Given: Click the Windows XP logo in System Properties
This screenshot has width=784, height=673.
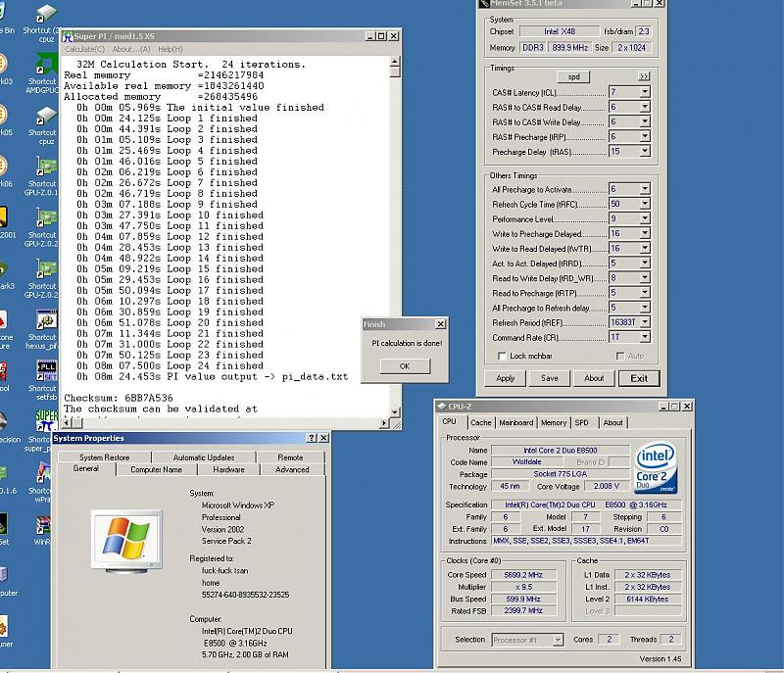Looking at the screenshot, I should click(x=127, y=539).
